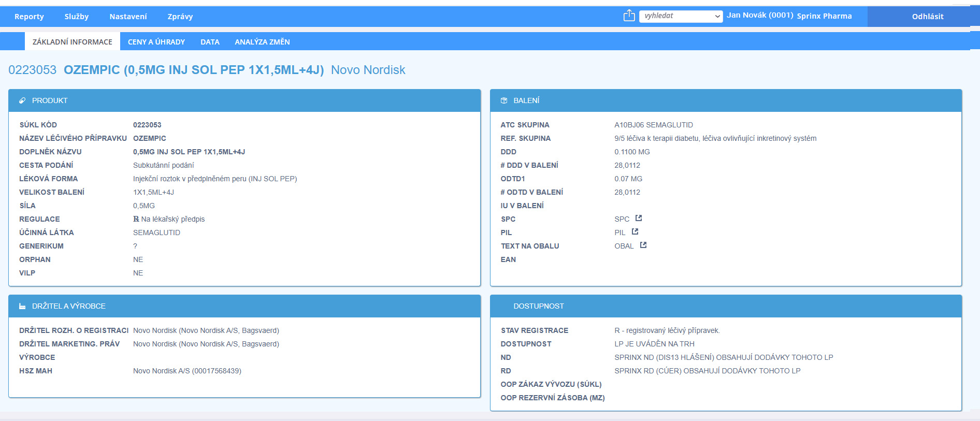Click the Odhlásit button
The width and height of the screenshot is (980, 421).
(928, 17)
